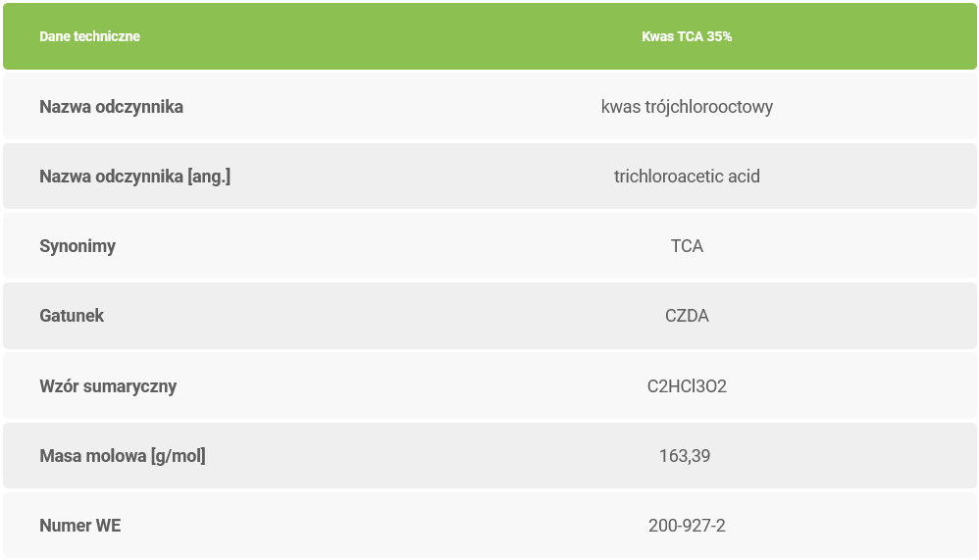Select the 'Nazwa odczynnika' row label
979x560 pixels.
pos(111,107)
